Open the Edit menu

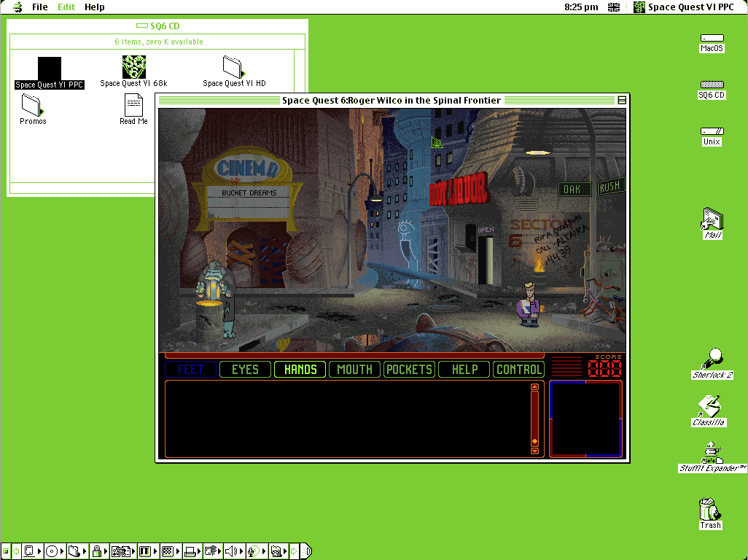click(66, 7)
